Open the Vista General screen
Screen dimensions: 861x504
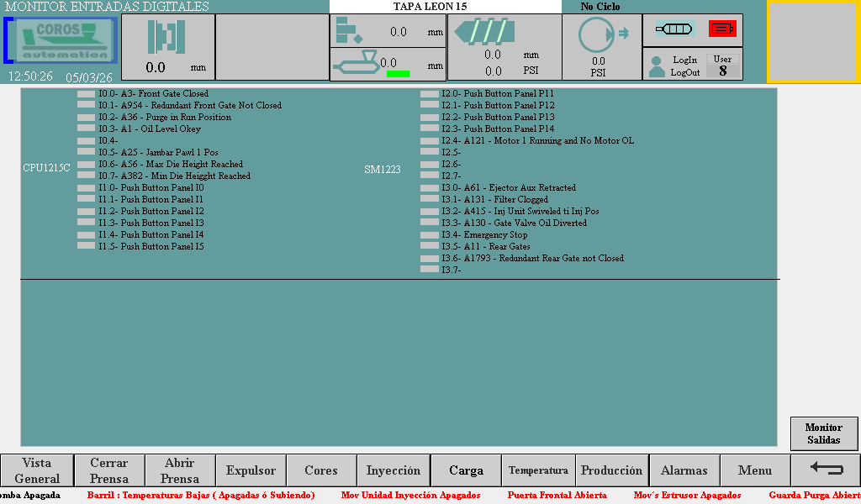(x=37, y=470)
